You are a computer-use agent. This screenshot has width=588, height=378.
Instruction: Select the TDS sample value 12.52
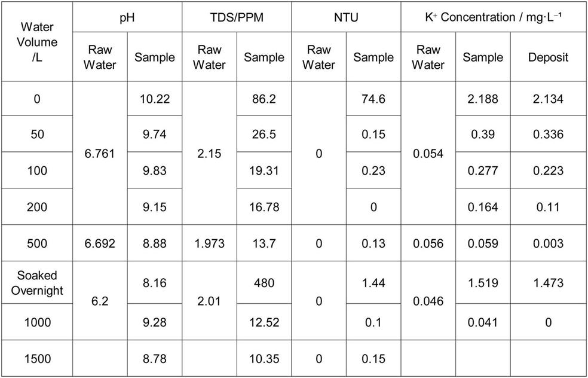click(x=264, y=322)
